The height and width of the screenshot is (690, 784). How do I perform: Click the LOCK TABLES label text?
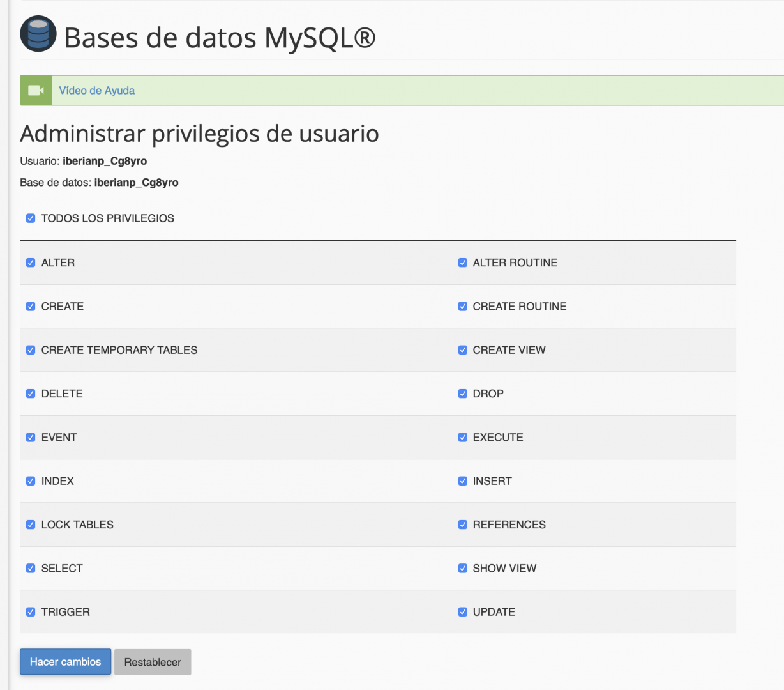tap(77, 525)
